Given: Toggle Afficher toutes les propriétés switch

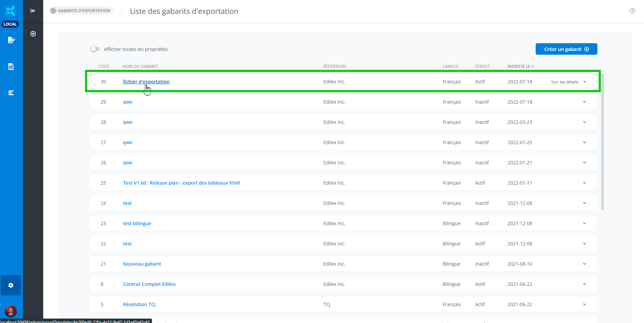Looking at the screenshot, I should tap(95, 49).
